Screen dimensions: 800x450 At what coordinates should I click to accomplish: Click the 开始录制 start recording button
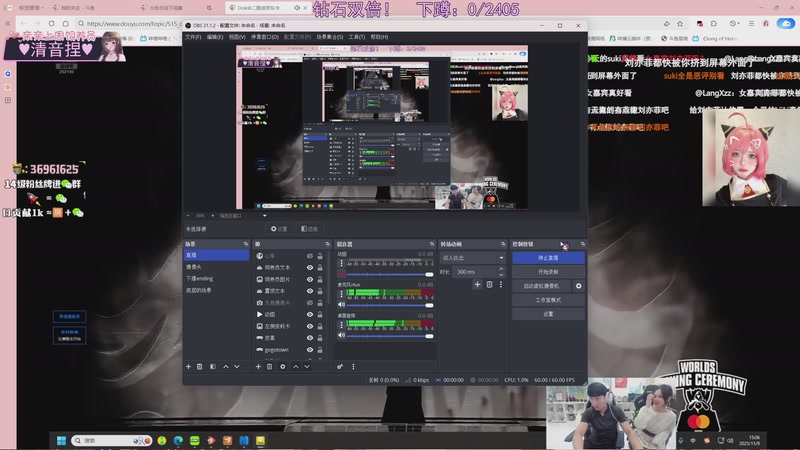click(548, 272)
